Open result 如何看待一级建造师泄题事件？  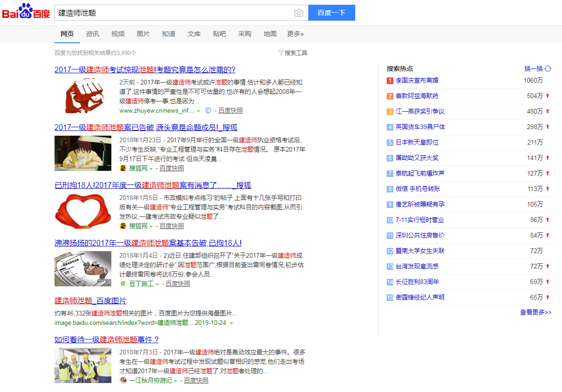[107, 339]
